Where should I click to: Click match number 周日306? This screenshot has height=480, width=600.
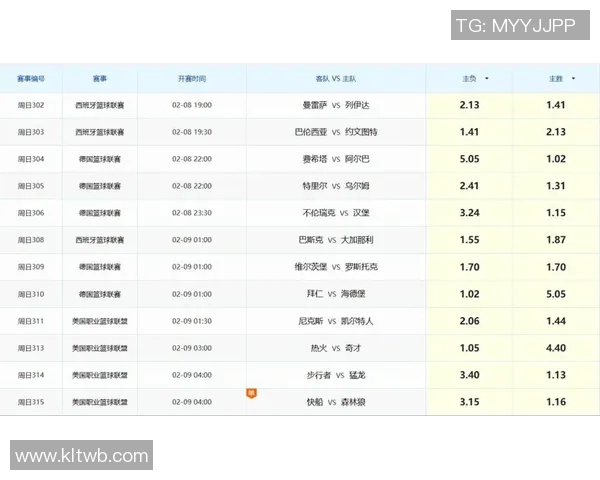pyautogui.click(x=31, y=213)
